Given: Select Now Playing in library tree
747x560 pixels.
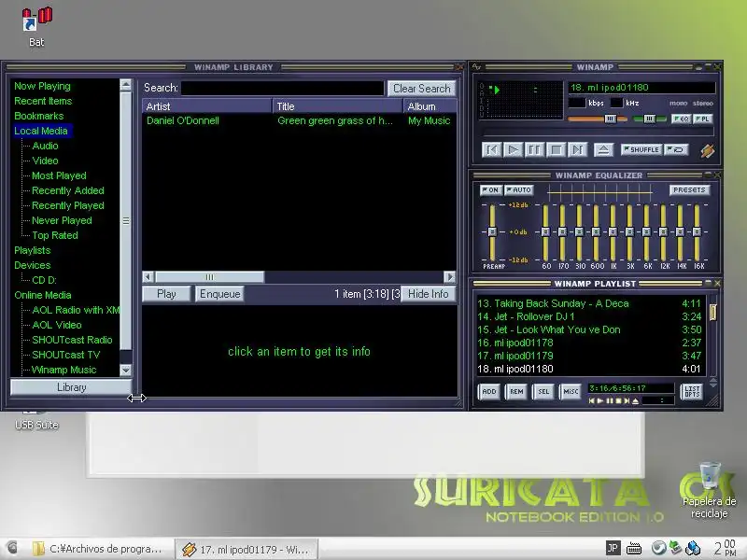Looking at the screenshot, I should point(42,86).
